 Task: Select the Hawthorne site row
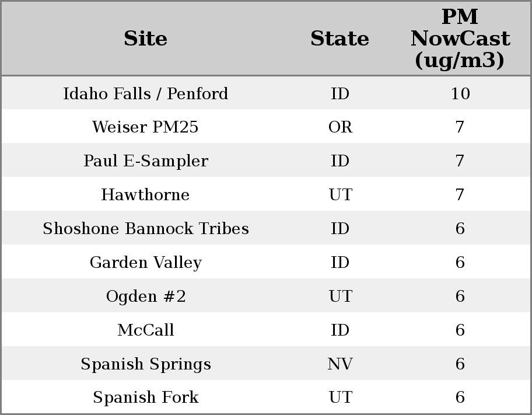(145, 195)
